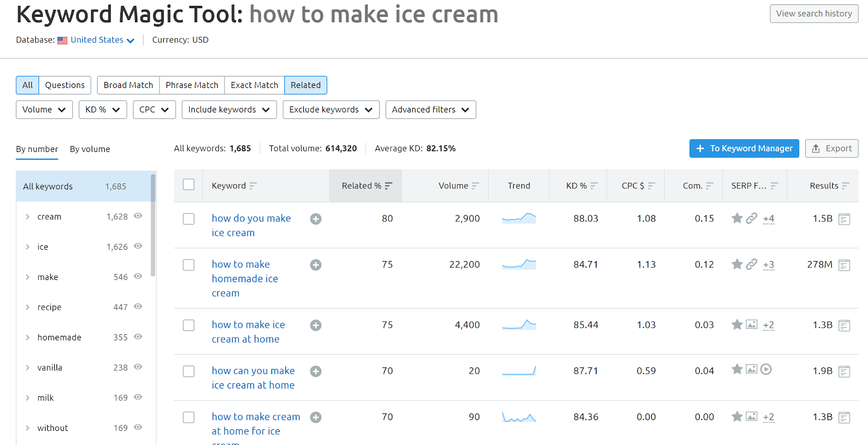Toggle eye icon for 'vanilla' group

[138, 367]
